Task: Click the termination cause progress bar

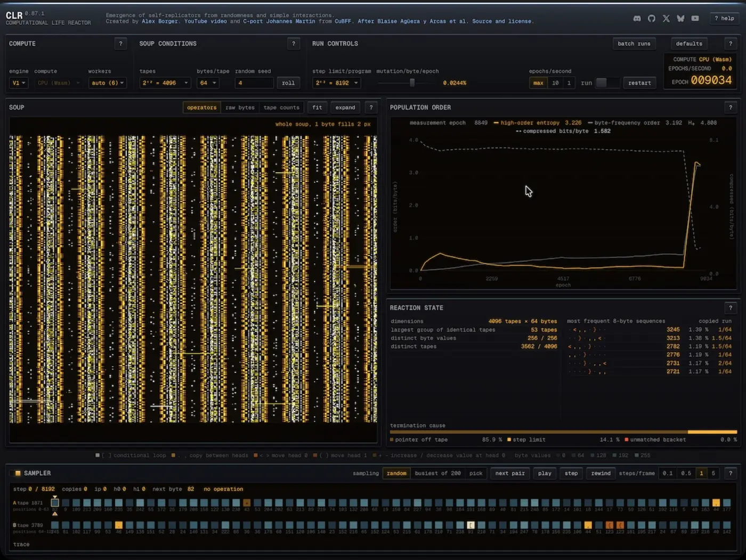Action: tap(563, 432)
